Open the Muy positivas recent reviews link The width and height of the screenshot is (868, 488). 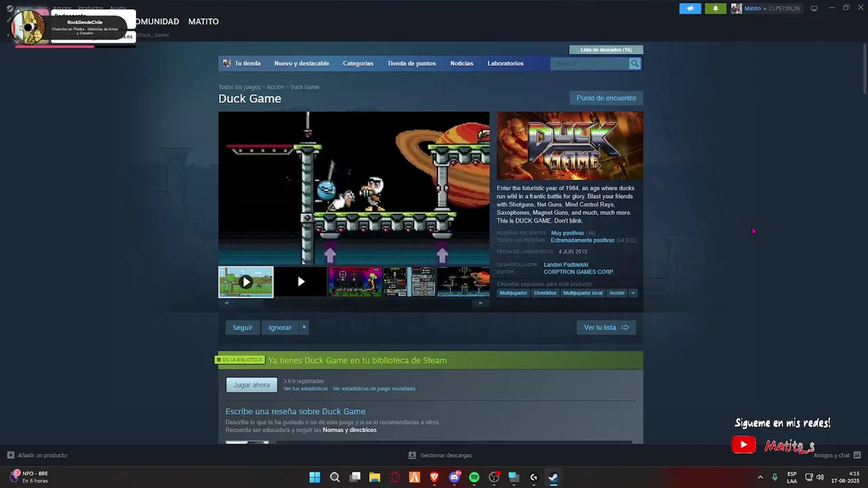(x=568, y=233)
